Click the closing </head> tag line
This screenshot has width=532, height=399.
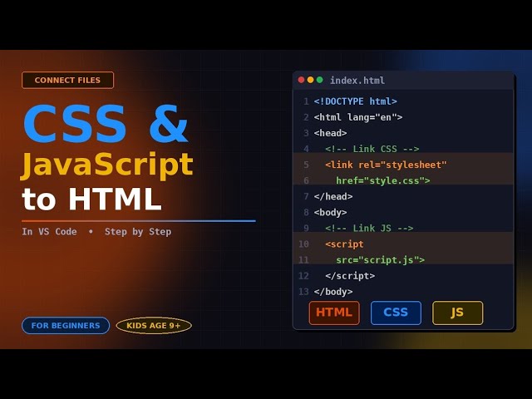coord(333,196)
